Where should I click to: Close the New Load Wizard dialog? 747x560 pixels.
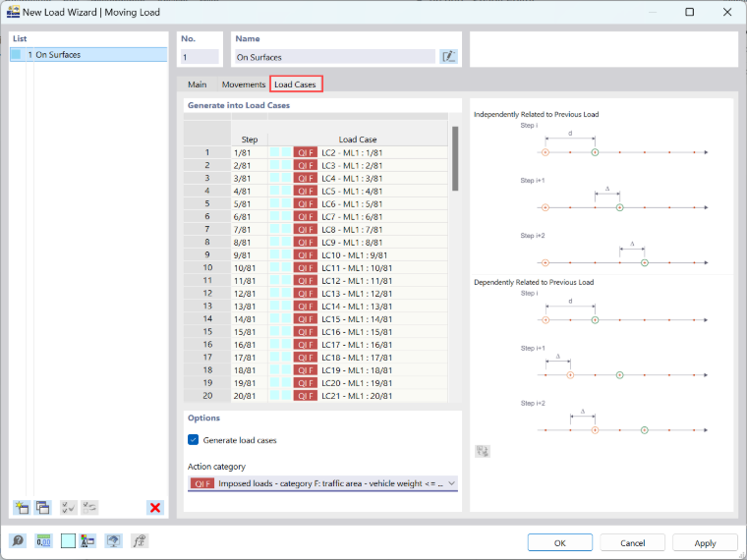(727, 12)
